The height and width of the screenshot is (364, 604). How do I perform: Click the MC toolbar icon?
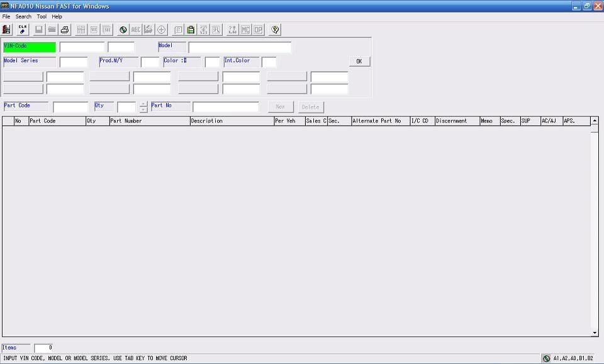245,30
